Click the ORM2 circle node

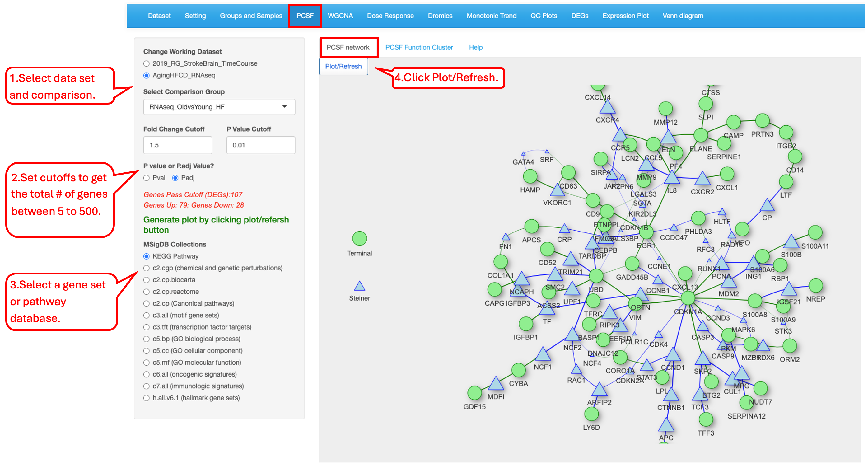pyautogui.click(x=789, y=346)
